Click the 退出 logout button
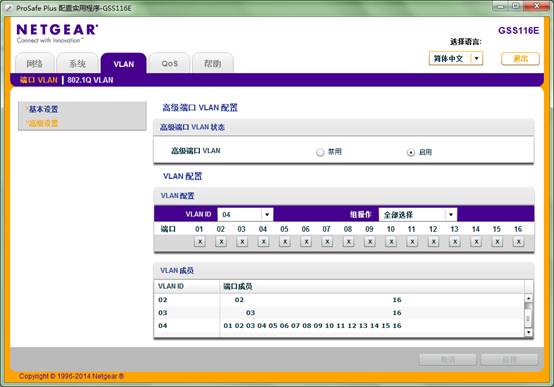The width and height of the screenshot is (554, 387). click(x=520, y=59)
